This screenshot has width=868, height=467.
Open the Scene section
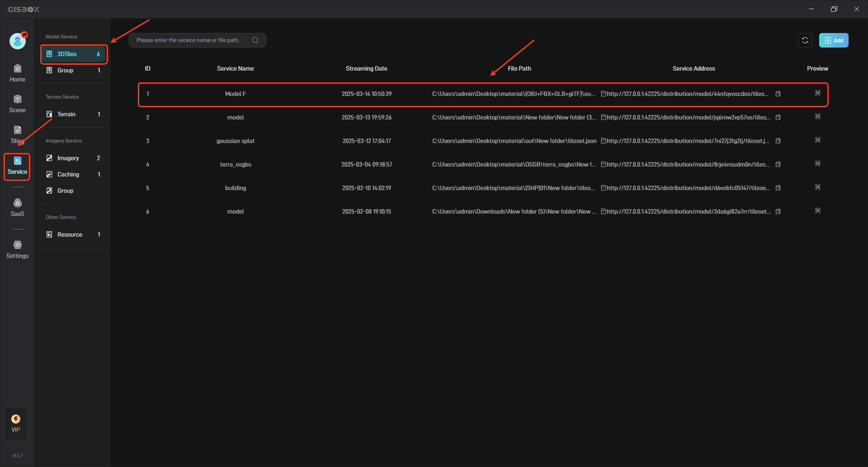coord(17,104)
